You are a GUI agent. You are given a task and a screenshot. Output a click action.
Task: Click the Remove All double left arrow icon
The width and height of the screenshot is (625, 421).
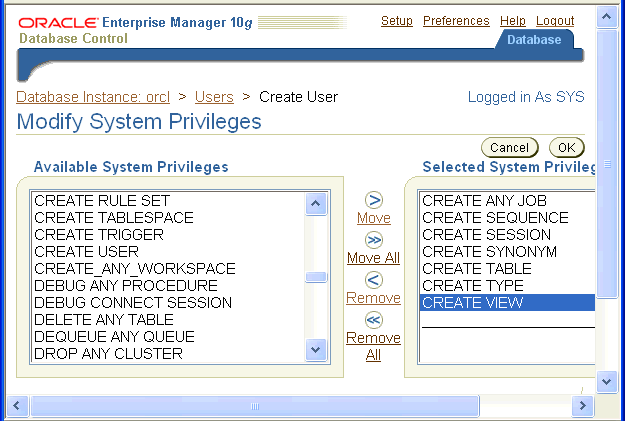pyautogui.click(x=373, y=320)
